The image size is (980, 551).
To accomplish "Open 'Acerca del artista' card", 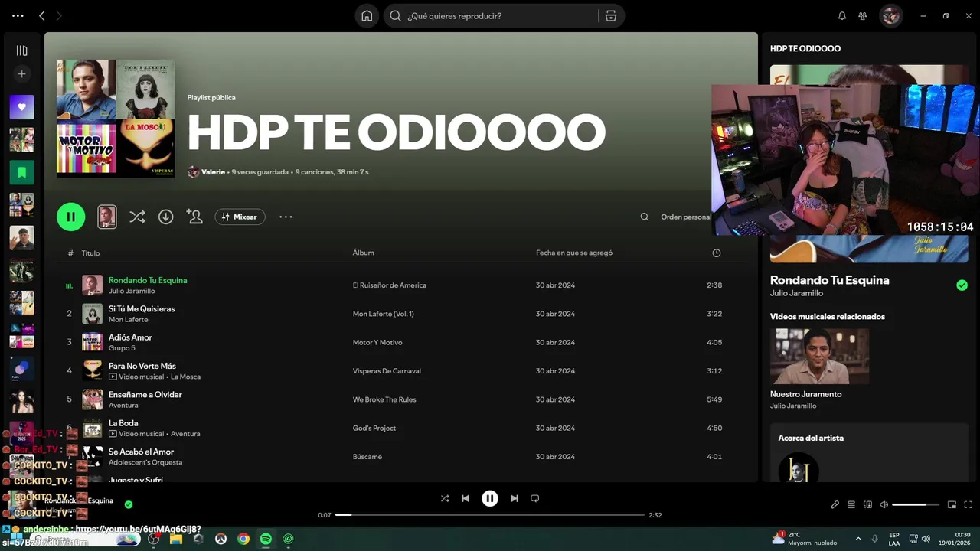I will tap(869, 453).
